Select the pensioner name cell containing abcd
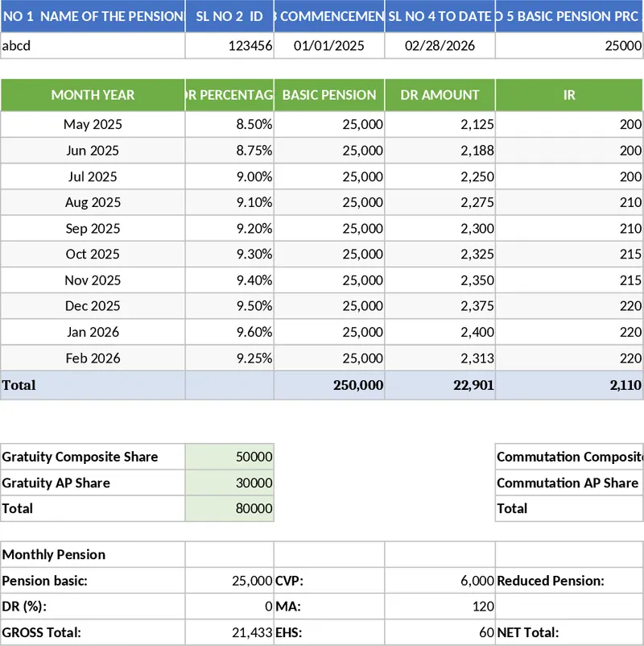 [93, 46]
